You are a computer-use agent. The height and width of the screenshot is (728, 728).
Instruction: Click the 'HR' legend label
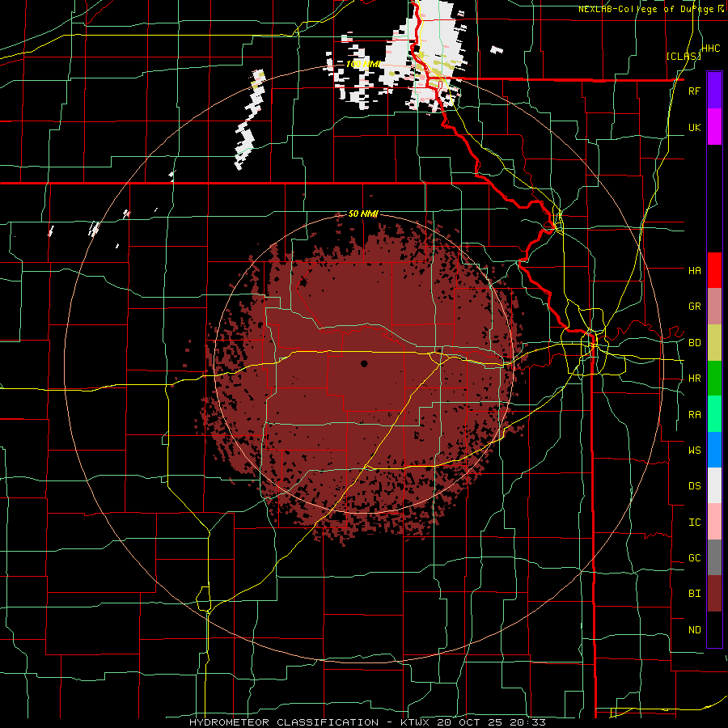point(694,379)
